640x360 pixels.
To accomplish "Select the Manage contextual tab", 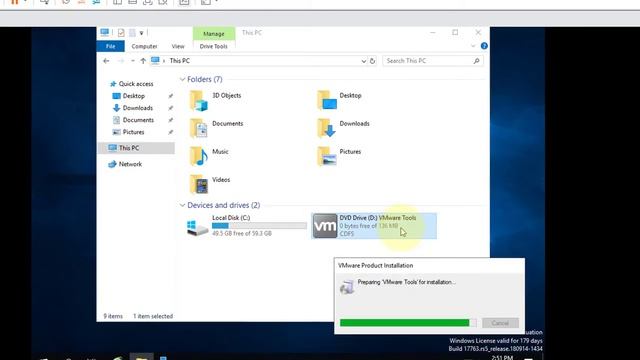I will tap(214, 34).
